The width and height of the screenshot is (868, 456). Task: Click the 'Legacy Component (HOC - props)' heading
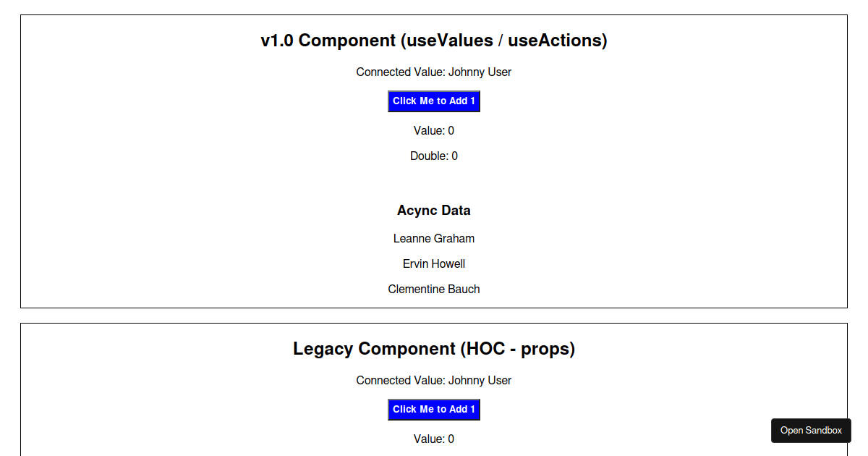[x=433, y=349]
